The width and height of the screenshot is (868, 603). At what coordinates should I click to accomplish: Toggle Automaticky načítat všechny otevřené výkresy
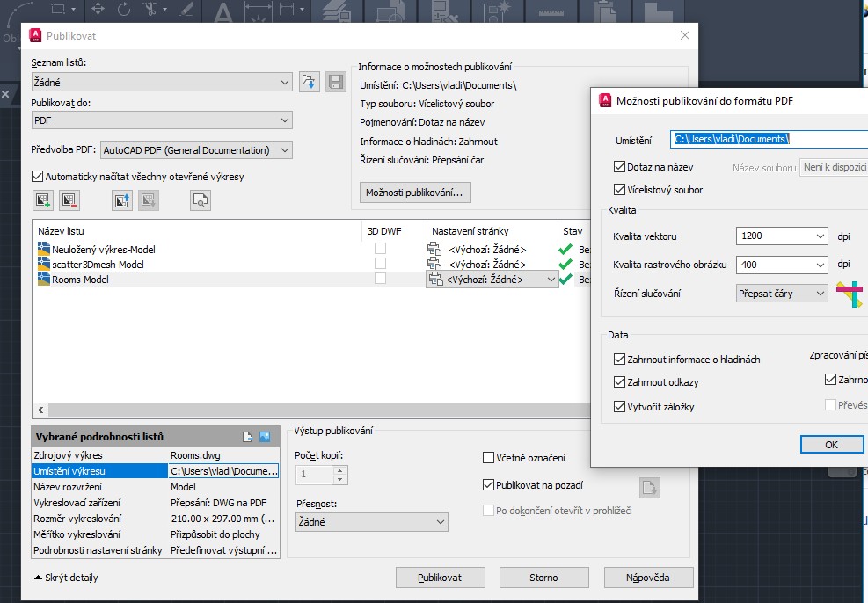click(37, 177)
